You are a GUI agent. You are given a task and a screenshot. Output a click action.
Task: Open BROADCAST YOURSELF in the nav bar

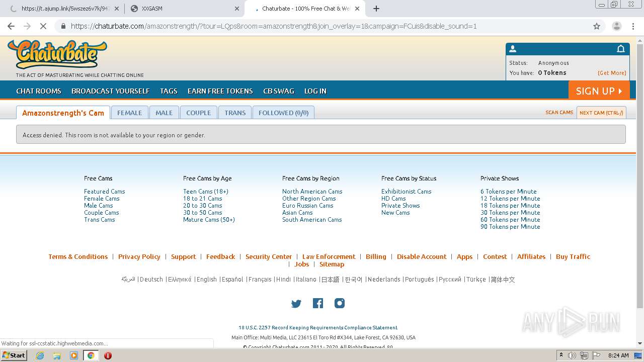tap(111, 91)
